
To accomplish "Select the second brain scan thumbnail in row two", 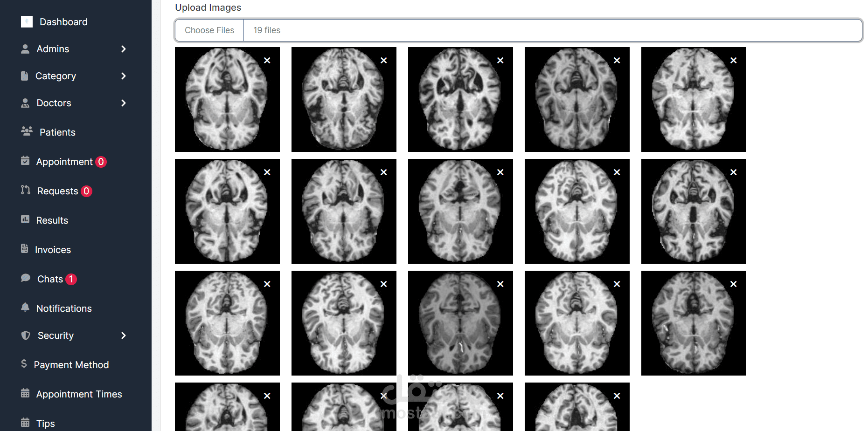I will pyautogui.click(x=344, y=211).
